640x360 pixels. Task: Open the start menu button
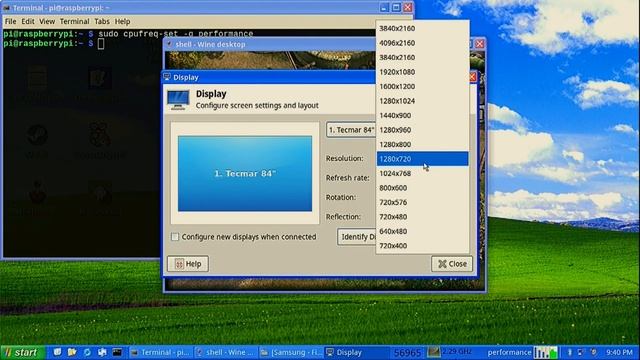click(x=22, y=352)
